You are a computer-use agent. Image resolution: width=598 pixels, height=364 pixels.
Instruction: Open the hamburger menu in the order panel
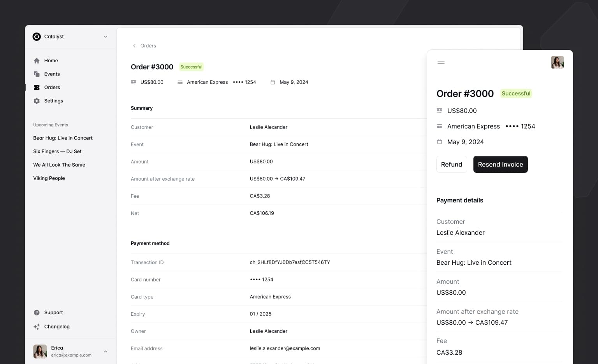point(441,62)
